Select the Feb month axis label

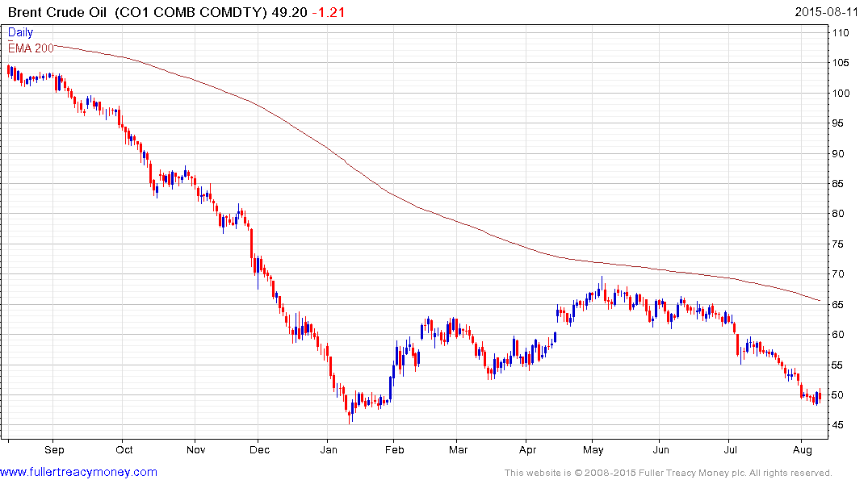pyautogui.click(x=394, y=449)
